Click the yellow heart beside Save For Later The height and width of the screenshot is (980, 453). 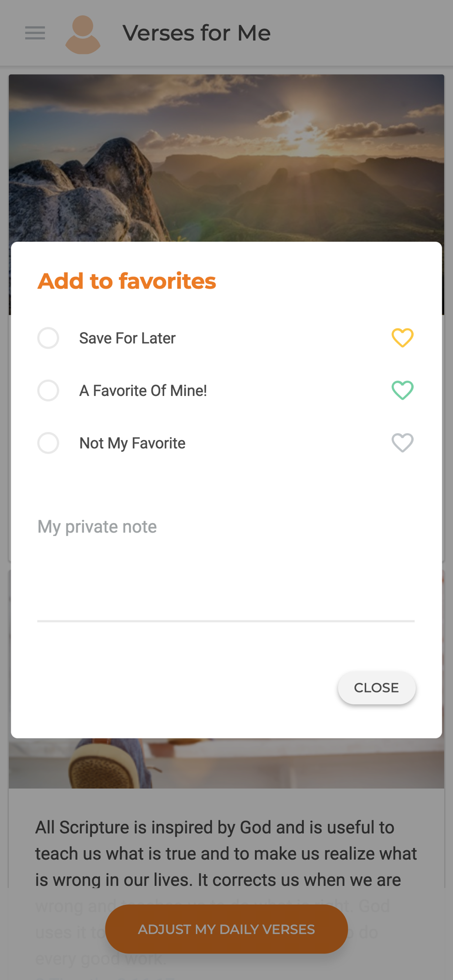click(x=403, y=338)
